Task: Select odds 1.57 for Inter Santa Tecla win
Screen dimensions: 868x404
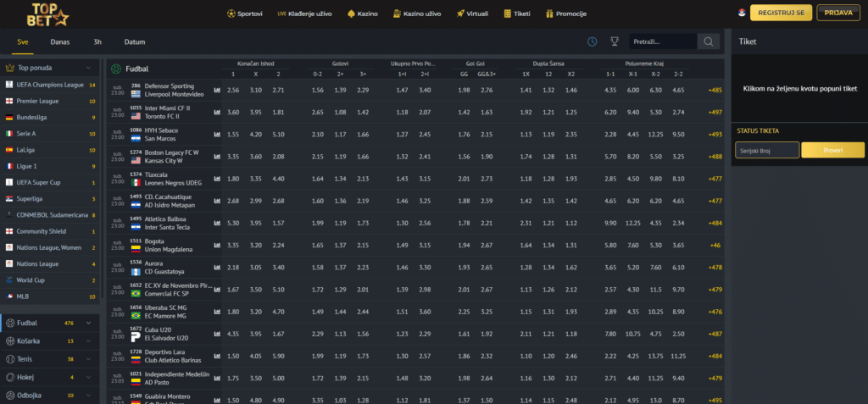Action: [278, 223]
